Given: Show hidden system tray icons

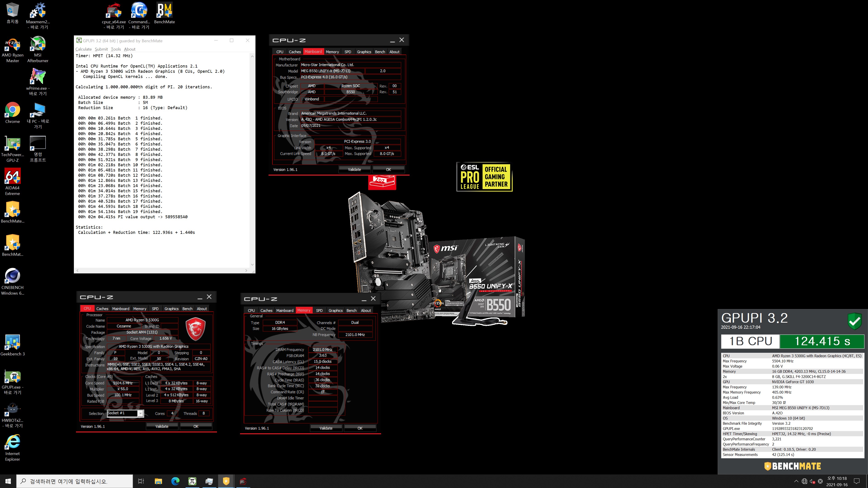Looking at the screenshot, I should [x=796, y=481].
